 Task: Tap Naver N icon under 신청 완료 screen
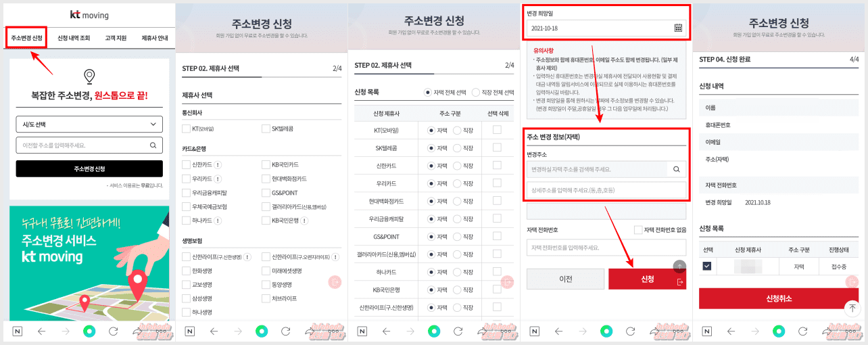(706, 331)
